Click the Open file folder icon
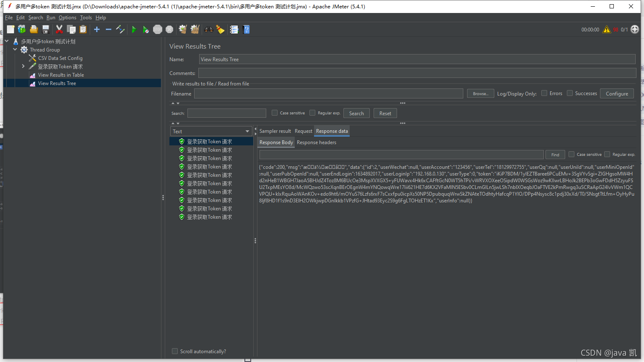Image resolution: width=644 pixels, height=362 pixels. tap(34, 29)
